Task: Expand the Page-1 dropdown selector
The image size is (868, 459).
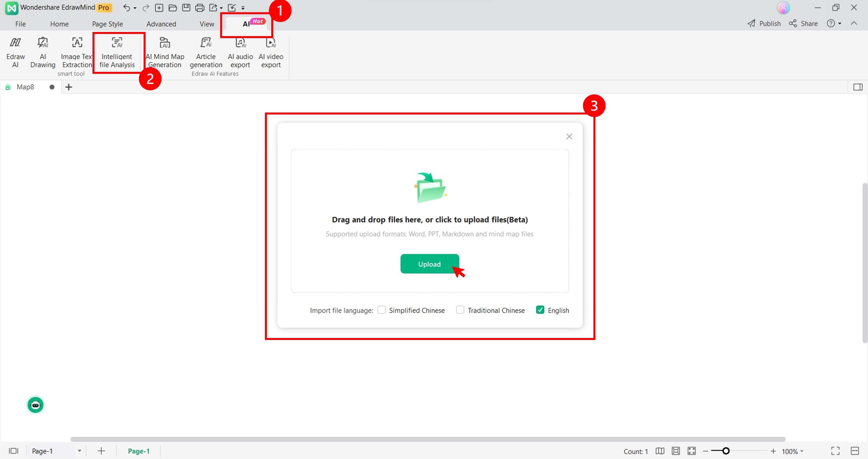Action: click(80, 451)
